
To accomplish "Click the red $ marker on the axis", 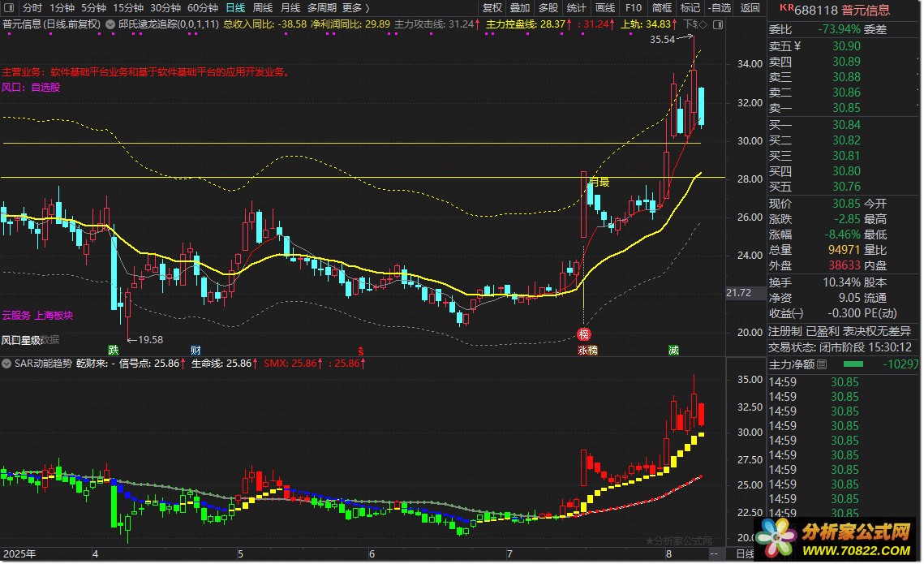I will tap(361, 351).
